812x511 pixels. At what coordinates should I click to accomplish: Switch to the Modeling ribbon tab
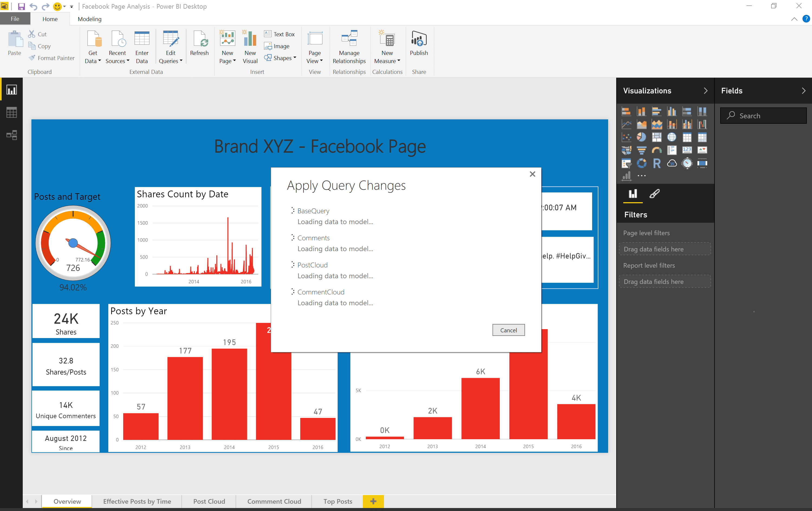[x=89, y=19]
